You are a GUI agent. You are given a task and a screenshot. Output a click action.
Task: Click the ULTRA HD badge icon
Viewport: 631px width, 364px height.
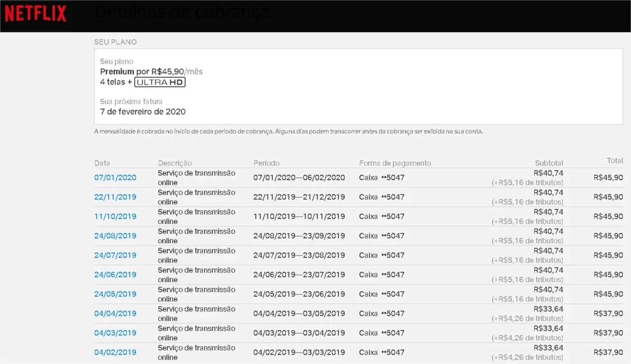coord(160,82)
